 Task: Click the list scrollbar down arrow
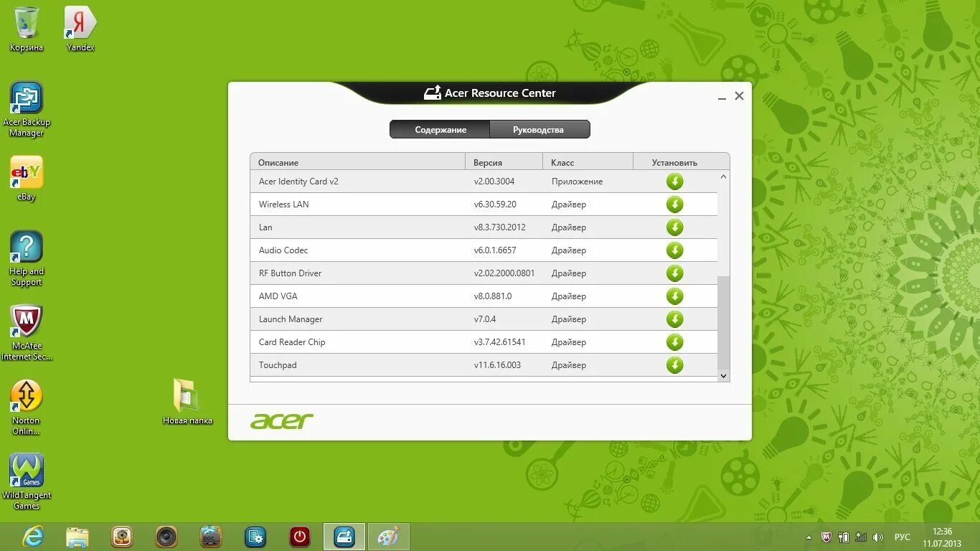pos(723,375)
